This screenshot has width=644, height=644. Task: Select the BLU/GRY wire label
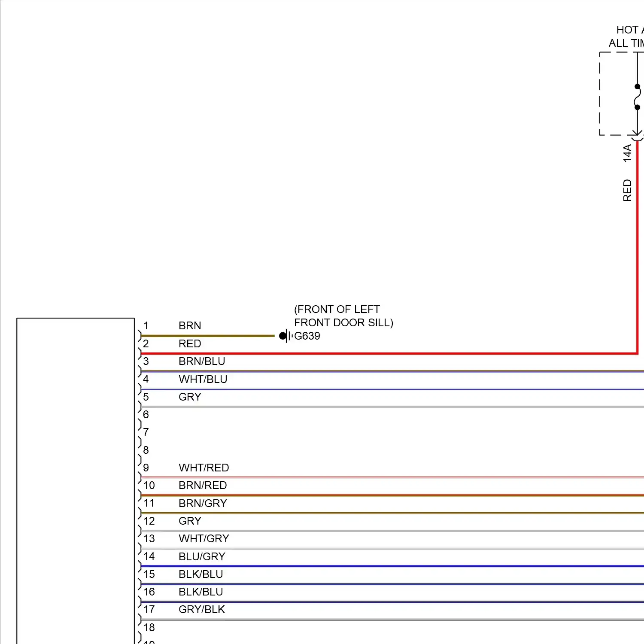(202, 556)
